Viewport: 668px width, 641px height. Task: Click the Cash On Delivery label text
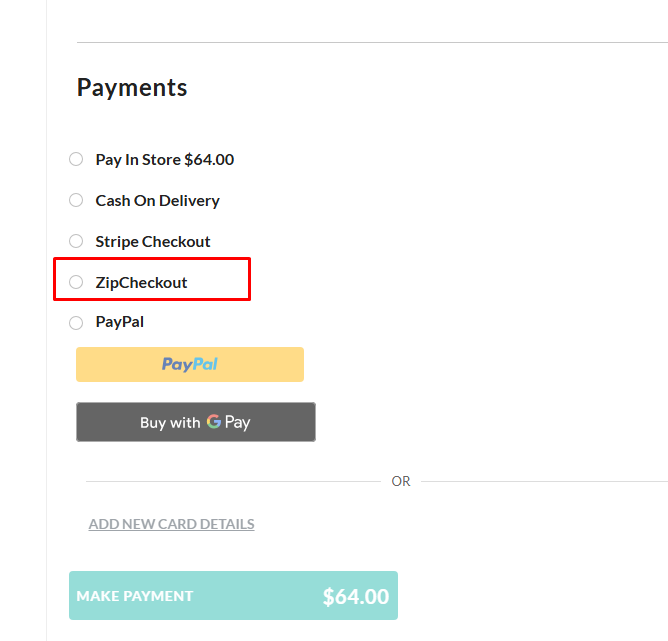point(157,200)
